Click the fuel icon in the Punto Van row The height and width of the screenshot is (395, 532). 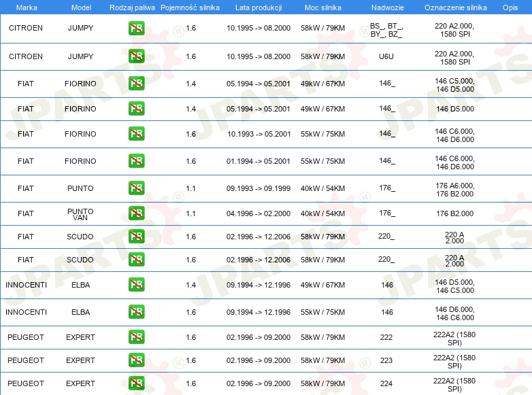[x=136, y=213]
